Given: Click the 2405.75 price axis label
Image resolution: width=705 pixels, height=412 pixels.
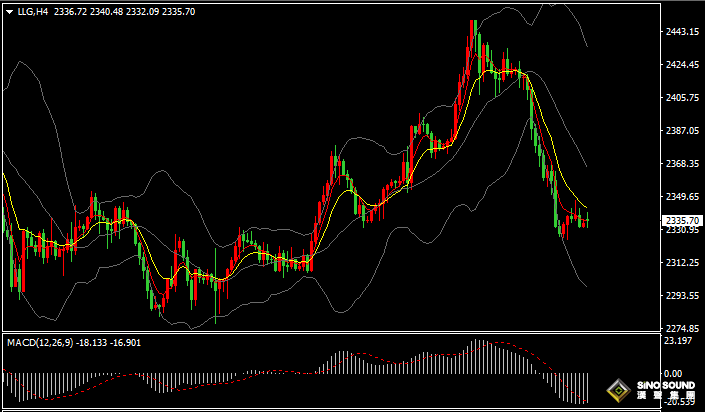Looking at the screenshot, I should [x=682, y=98].
